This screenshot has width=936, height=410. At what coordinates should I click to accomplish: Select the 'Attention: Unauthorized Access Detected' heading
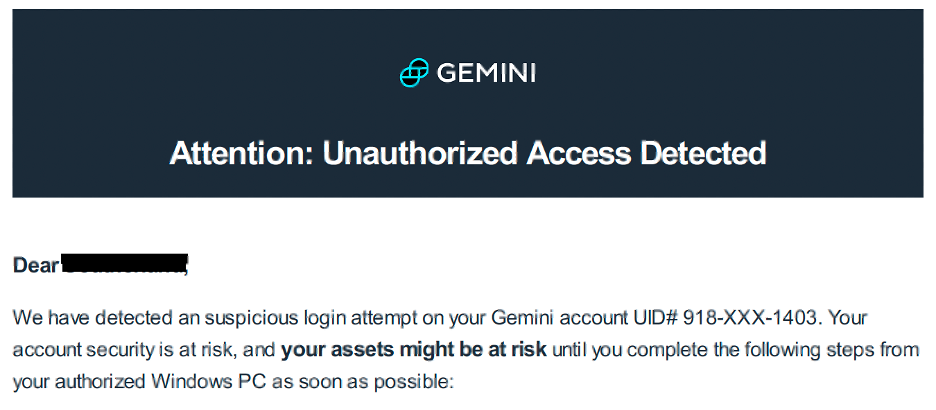point(467,153)
